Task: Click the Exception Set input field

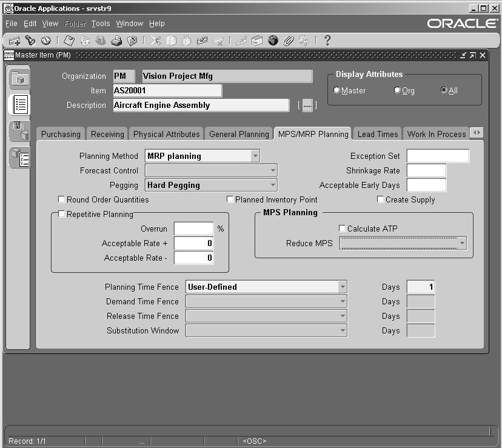Action: [x=438, y=156]
